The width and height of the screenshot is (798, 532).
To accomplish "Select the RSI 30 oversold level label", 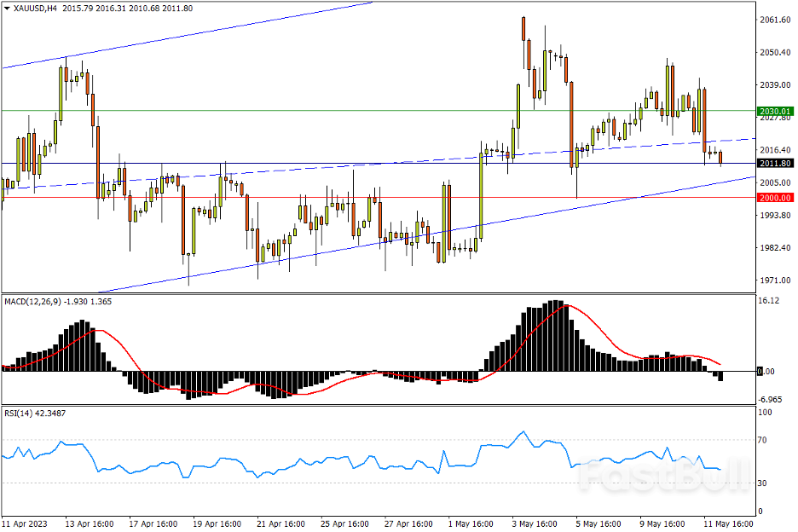I will 764,483.
